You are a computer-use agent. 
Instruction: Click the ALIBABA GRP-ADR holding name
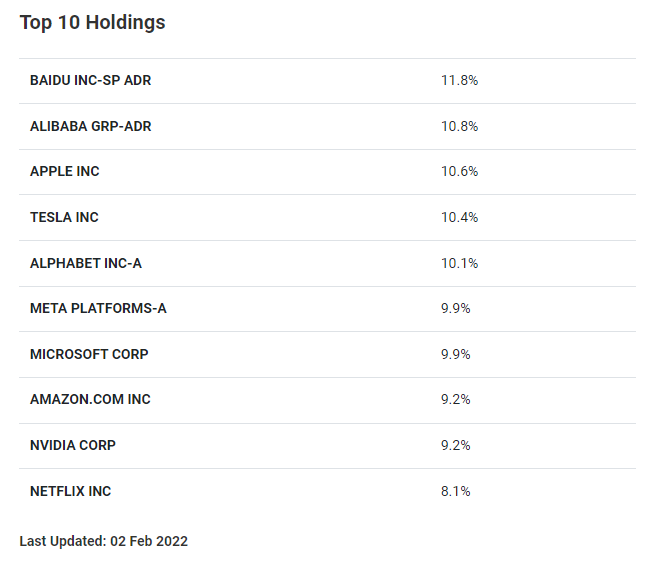(x=91, y=126)
